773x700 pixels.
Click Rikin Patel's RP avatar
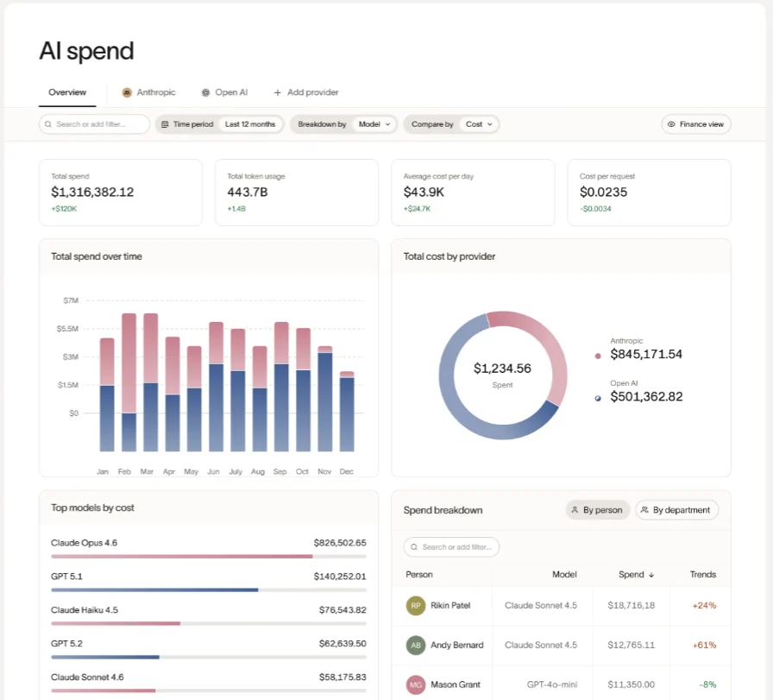point(416,606)
